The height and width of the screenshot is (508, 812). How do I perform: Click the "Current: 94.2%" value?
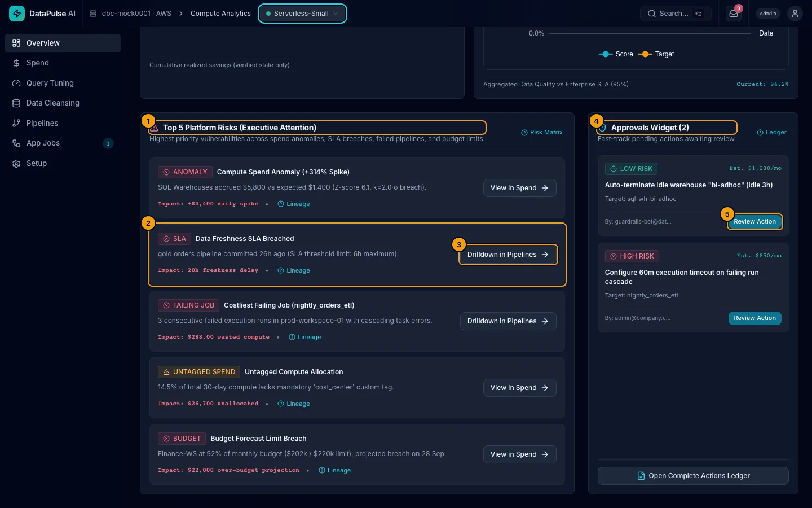click(762, 84)
